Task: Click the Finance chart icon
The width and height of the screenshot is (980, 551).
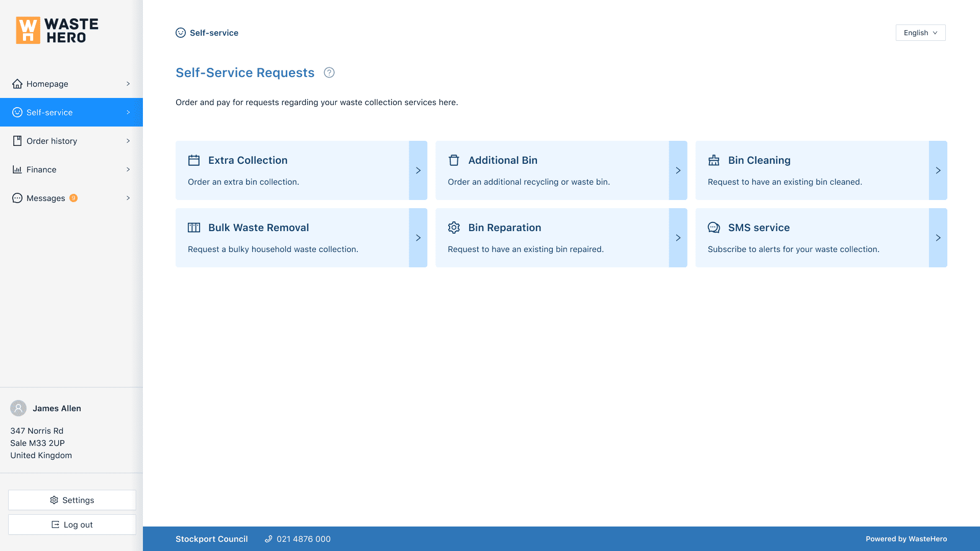Action: click(17, 169)
